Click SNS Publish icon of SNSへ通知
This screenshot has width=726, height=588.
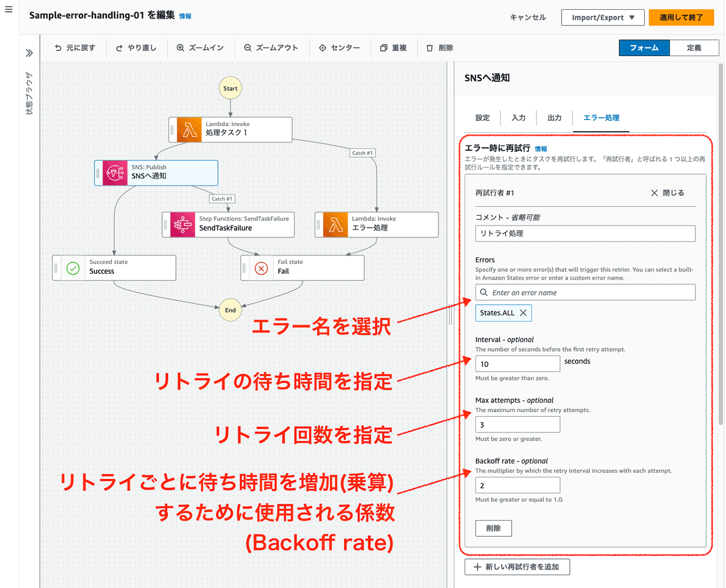115,173
